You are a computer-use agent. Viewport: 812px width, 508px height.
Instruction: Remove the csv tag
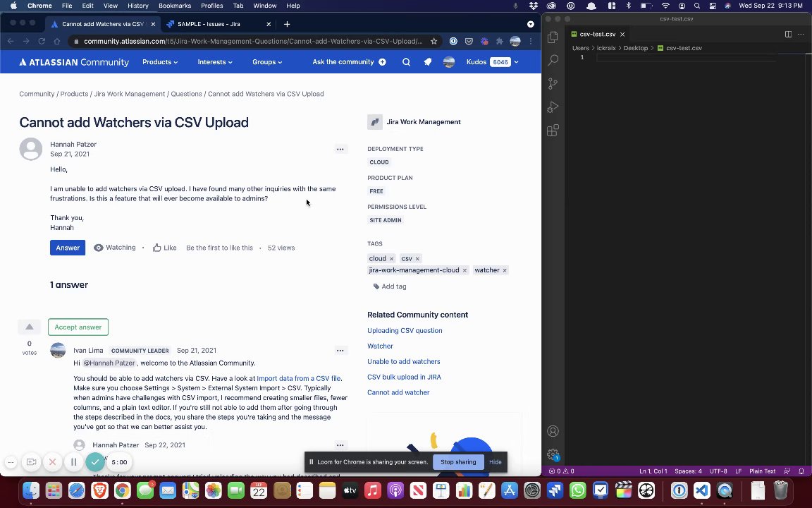point(417,259)
